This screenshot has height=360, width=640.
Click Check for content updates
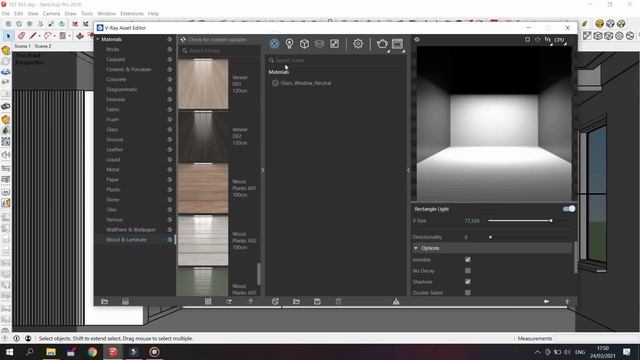(217, 40)
